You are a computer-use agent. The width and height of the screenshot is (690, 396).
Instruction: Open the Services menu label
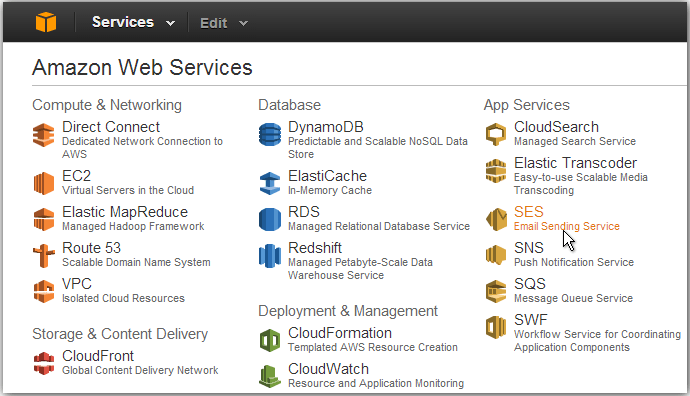pos(123,22)
